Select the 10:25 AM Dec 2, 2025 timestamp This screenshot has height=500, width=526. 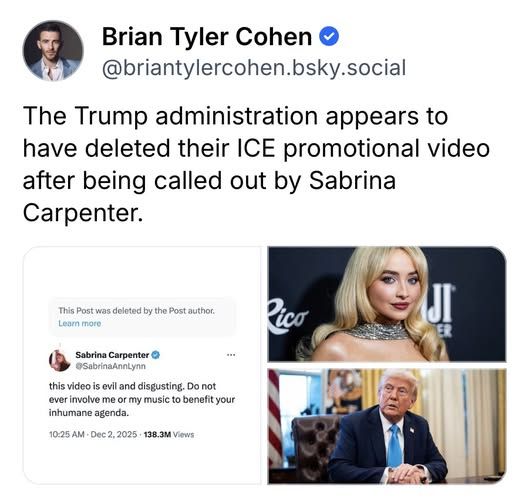point(93,435)
